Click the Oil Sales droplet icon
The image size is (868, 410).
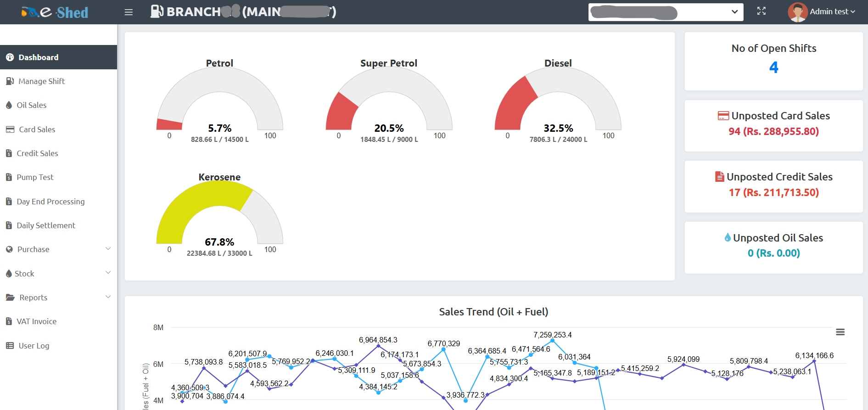pyautogui.click(x=9, y=105)
